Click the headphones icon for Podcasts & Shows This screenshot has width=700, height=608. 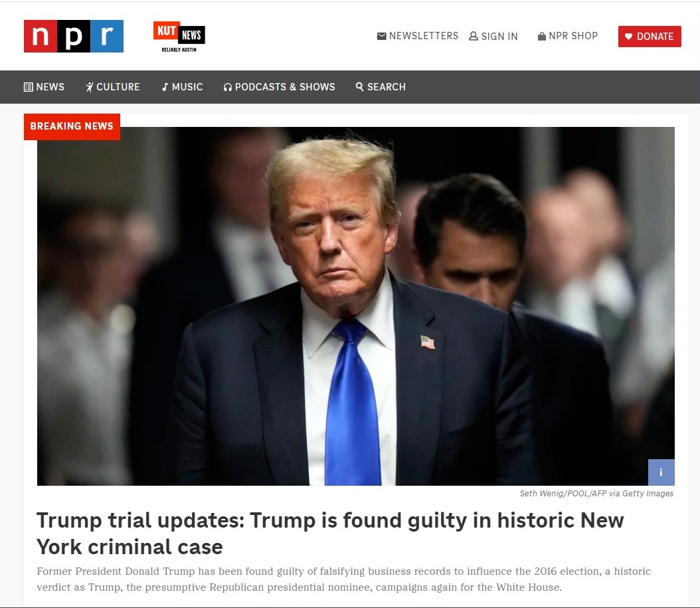(228, 87)
